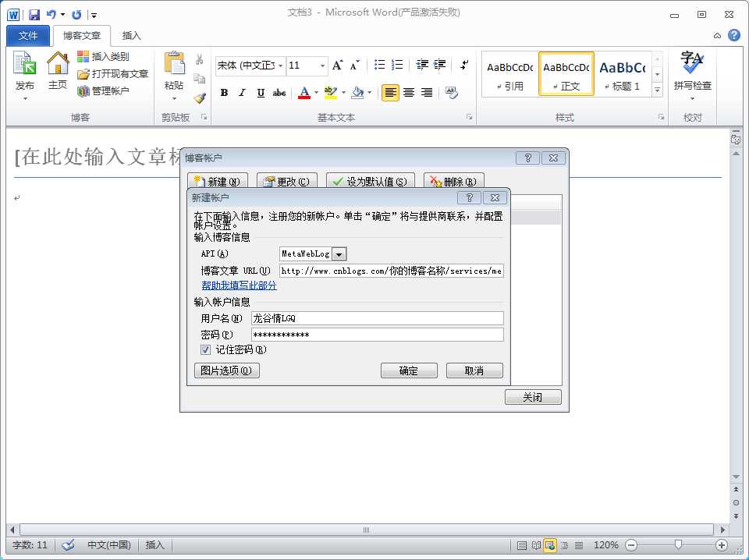Open highlight color dropdown arrow

343,93
